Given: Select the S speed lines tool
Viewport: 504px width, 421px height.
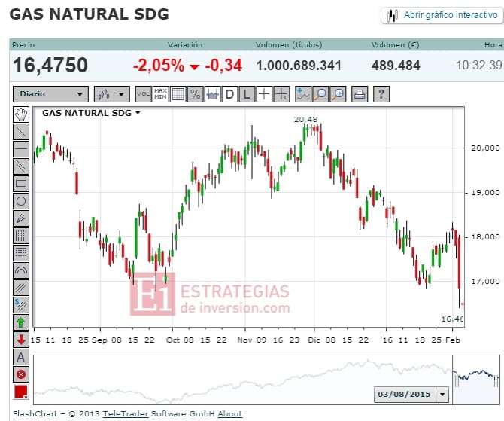Looking at the screenshot, I should pos(21,305).
